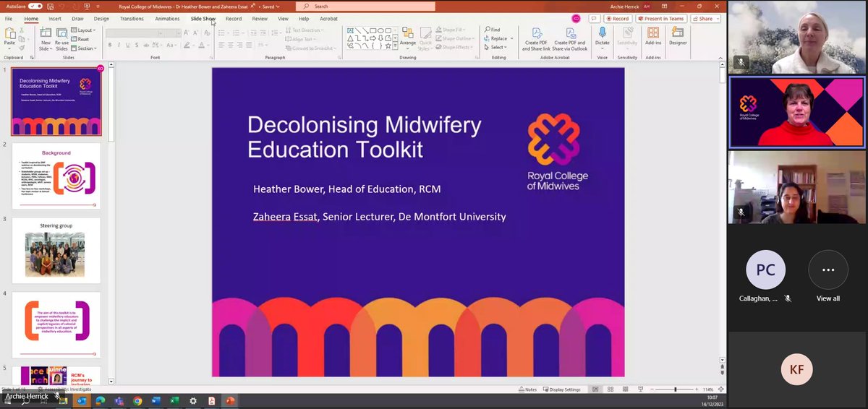
Task: Open Excel from the taskbar
Action: click(x=174, y=400)
